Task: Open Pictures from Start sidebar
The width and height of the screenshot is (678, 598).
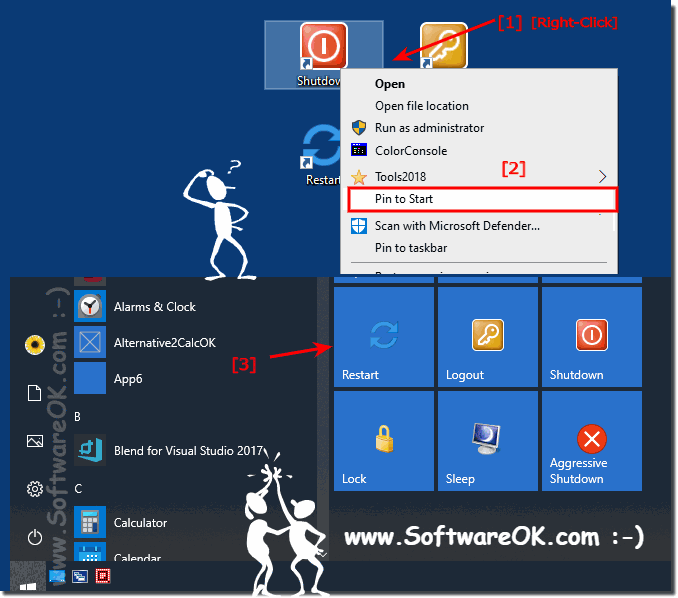Action: click(35, 441)
